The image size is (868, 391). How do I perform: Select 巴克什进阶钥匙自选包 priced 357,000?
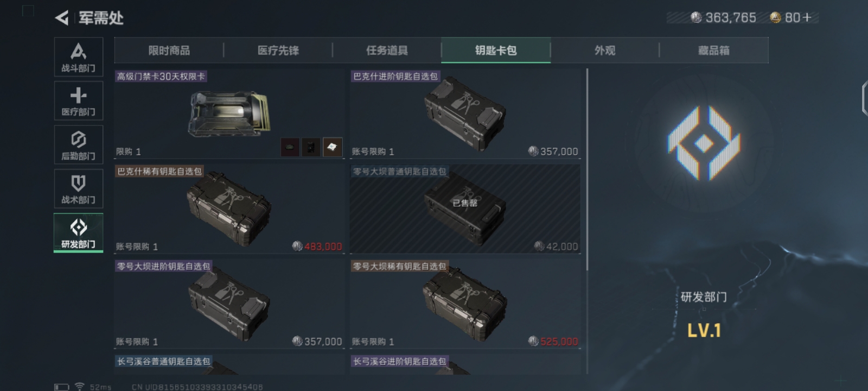tap(465, 114)
